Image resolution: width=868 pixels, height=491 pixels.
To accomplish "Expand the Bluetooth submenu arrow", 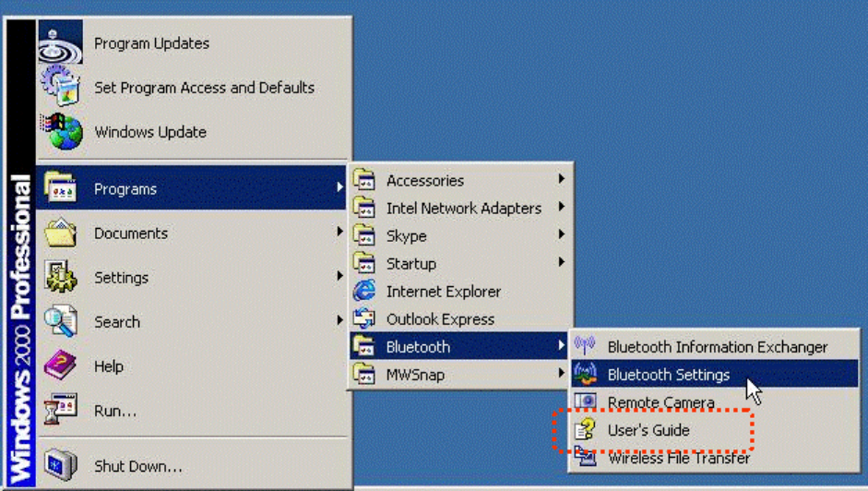I will click(562, 346).
